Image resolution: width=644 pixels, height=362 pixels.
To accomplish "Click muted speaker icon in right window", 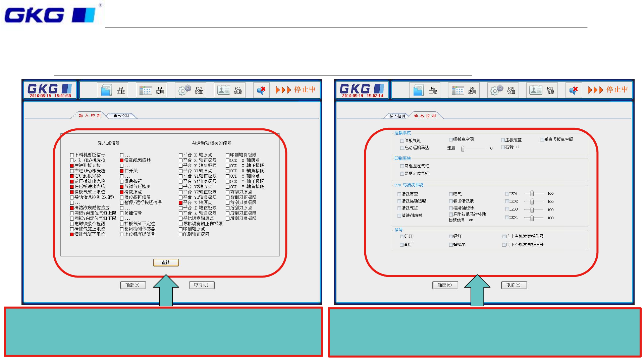I will click(x=574, y=90).
